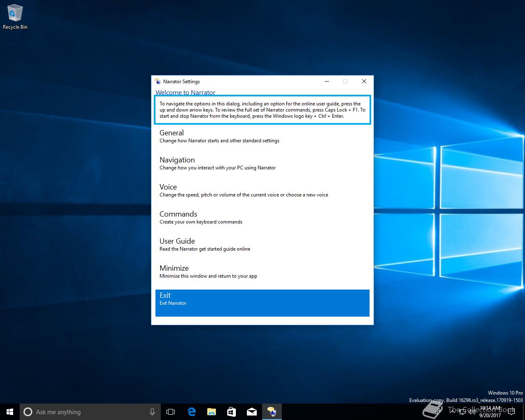Select Exit to exit Narrator

pos(262,303)
